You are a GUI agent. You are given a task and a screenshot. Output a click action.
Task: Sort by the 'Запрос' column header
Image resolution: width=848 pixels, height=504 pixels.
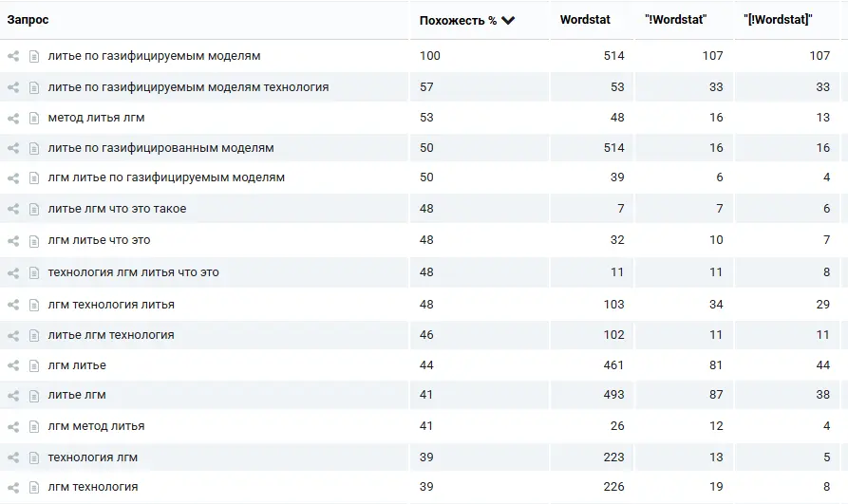click(28, 20)
